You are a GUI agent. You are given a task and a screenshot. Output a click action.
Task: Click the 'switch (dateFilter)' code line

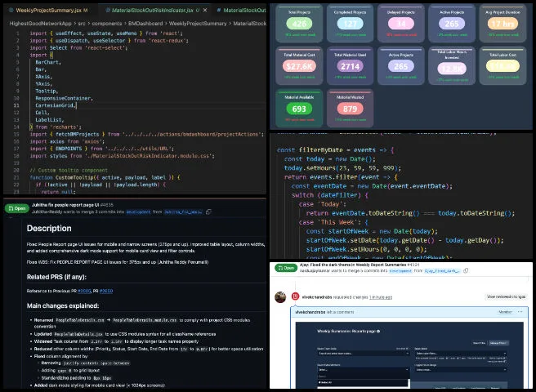pos(330,195)
